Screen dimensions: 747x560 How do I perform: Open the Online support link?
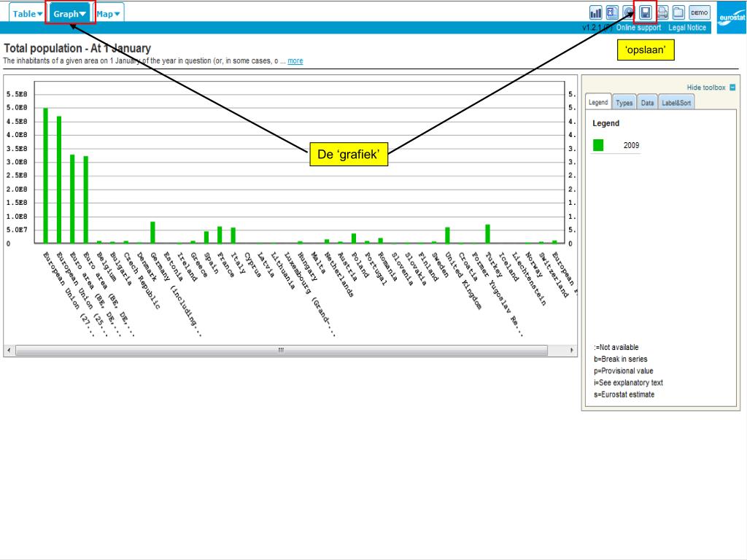(x=638, y=28)
